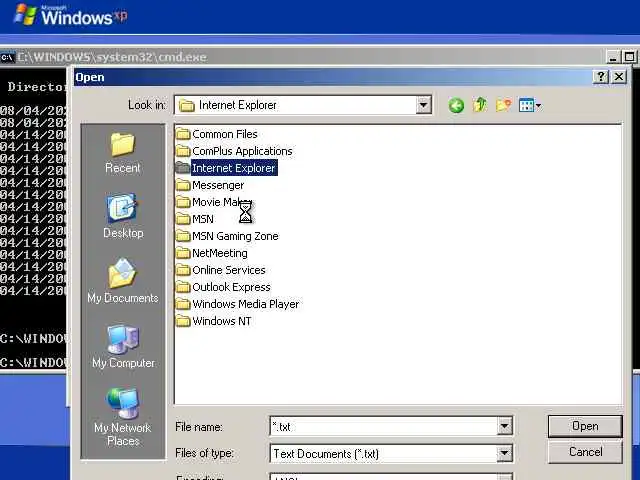640x480 pixels.
Task: Select the Windows NT folder icon
Action: 183,321
